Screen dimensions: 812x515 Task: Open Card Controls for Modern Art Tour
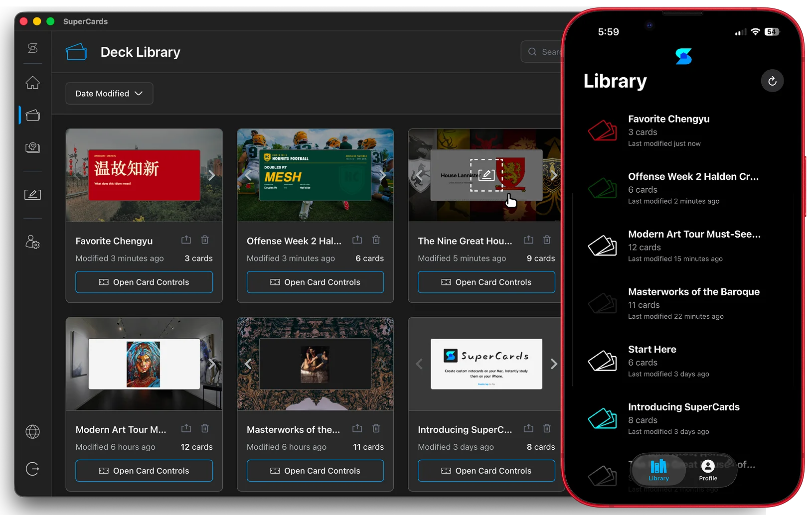coord(144,471)
